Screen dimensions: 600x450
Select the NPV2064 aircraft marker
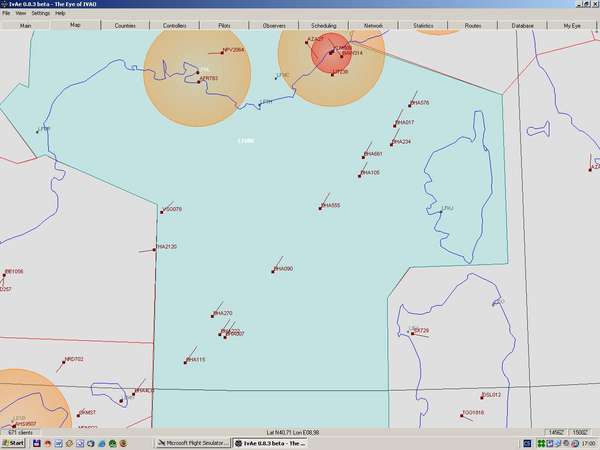(x=223, y=53)
